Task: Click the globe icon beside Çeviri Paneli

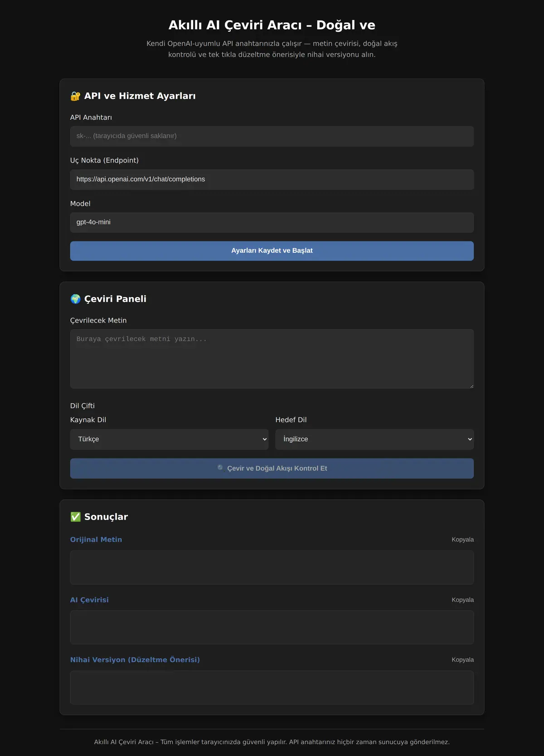Action: [x=75, y=299]
